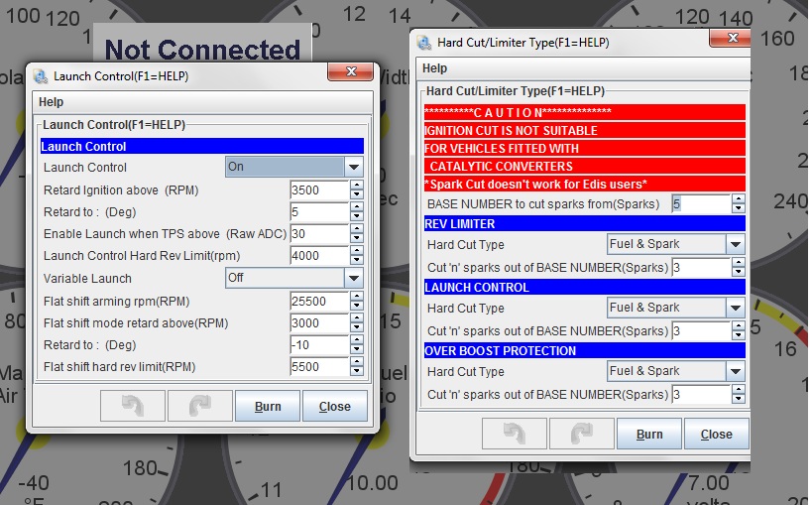Click the Hard Cut/Limiter Type window title icon
This screenshot has width=812, height=505.
coord(424,43)
